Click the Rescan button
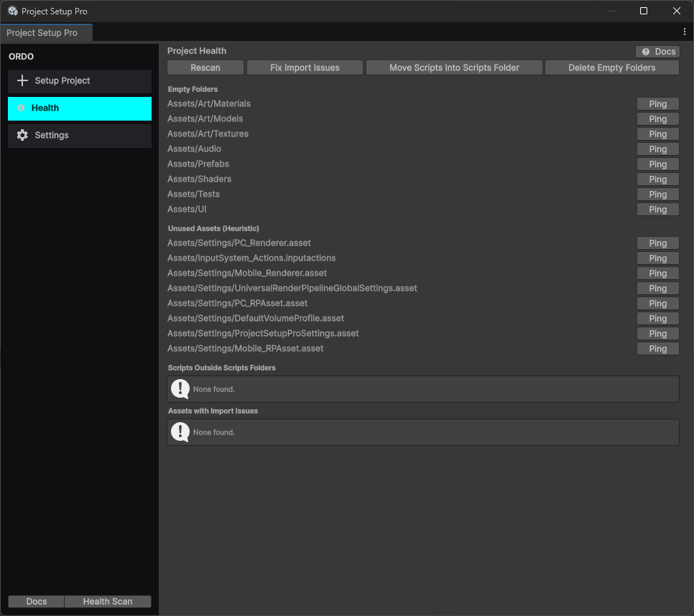 coord(205,67)
